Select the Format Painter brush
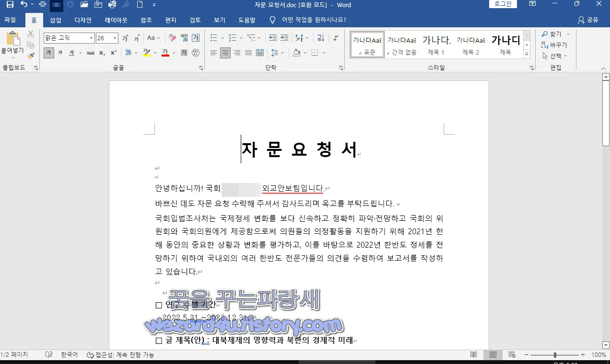Screen dimensions: 610x364 pos(31,56)
